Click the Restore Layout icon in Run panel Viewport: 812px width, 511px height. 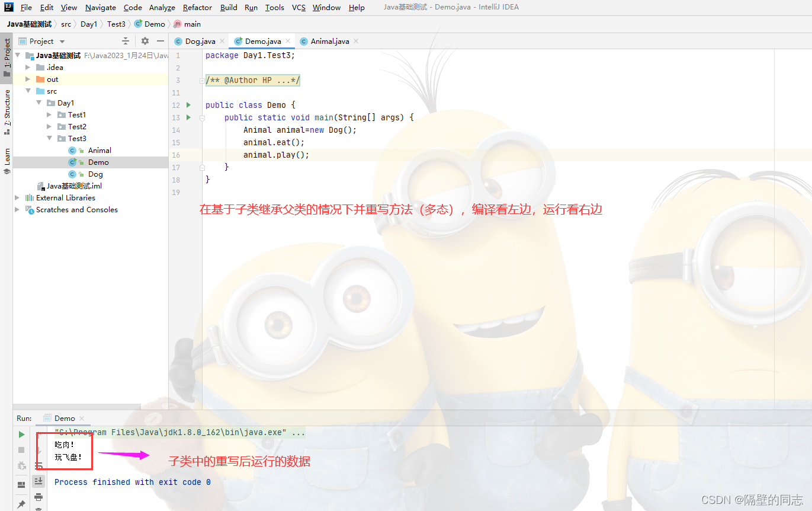pos(21,484)
